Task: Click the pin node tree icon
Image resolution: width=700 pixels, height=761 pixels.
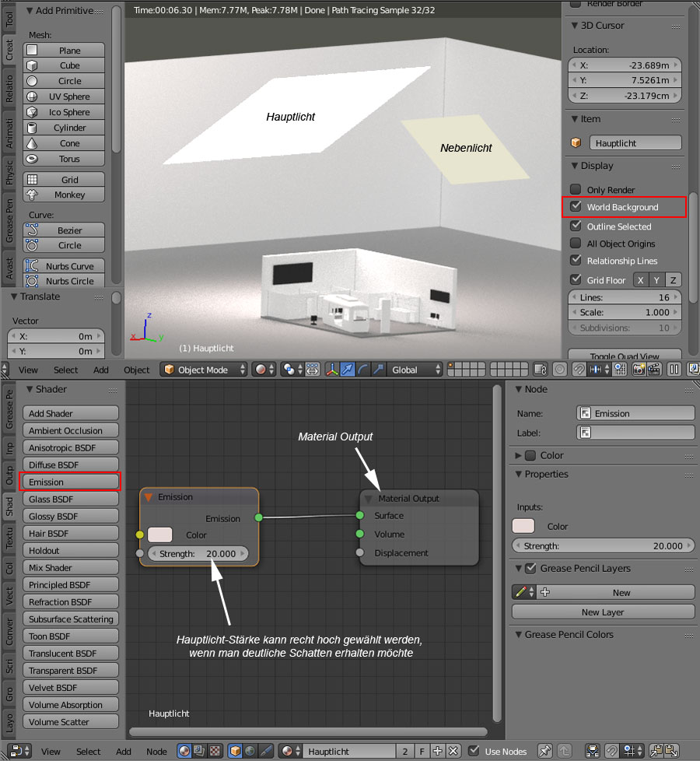Action: (545, 751)
